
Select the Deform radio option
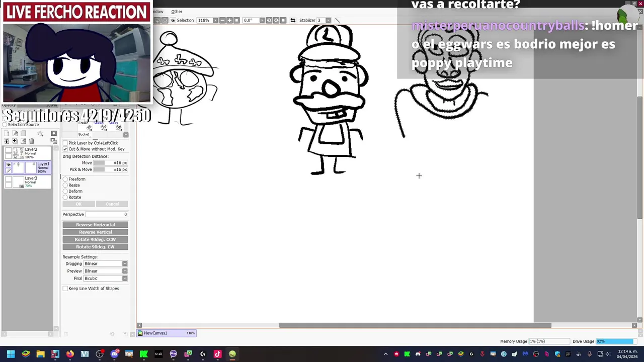(65, 191)
